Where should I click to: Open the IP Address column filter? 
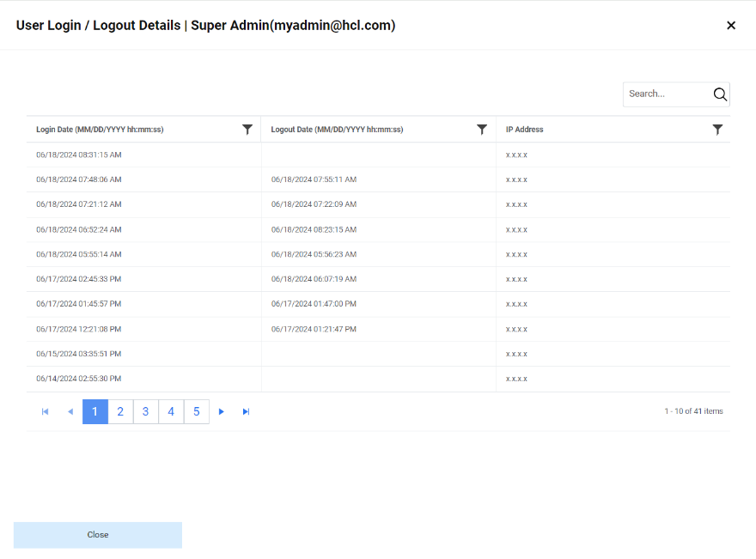717,130
